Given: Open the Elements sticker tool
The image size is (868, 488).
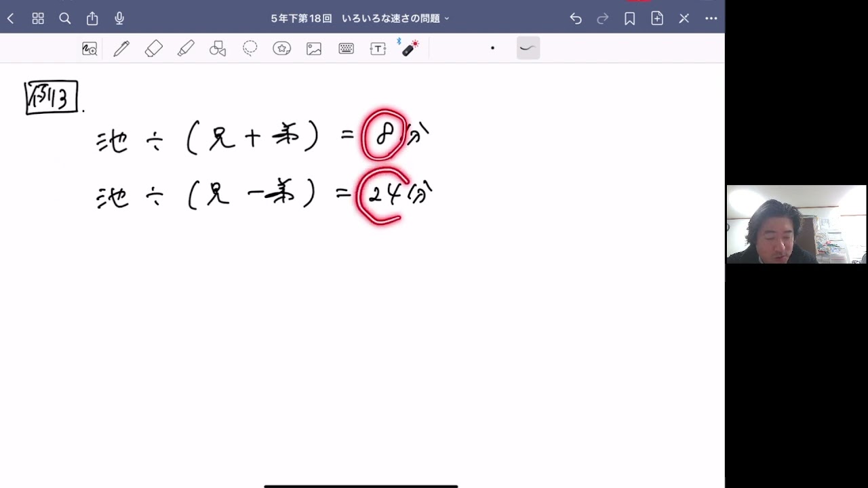Looking at the screenshot, I should point(282,48).
